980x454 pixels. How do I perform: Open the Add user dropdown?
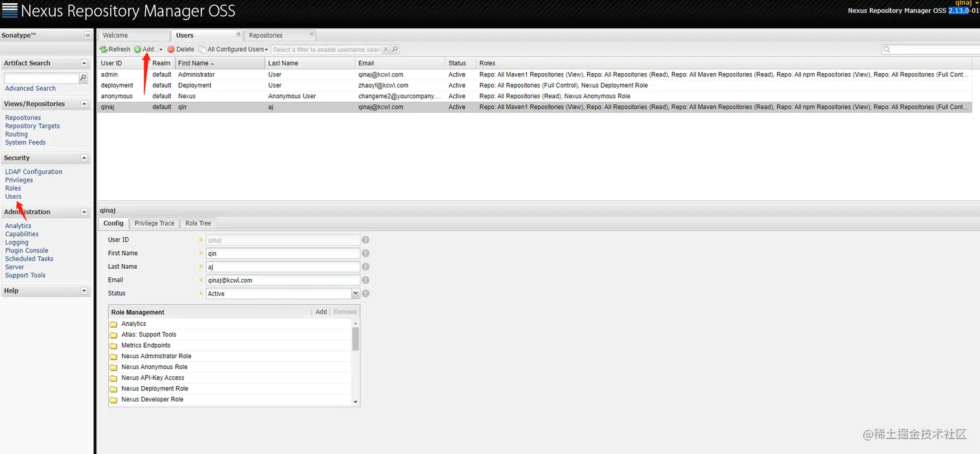point(148,49)
